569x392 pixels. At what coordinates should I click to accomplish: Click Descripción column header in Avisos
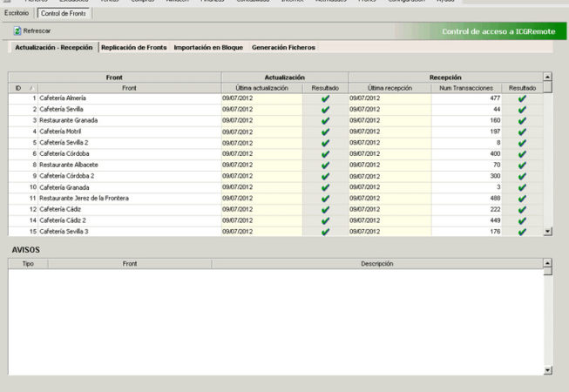(377, 264)
